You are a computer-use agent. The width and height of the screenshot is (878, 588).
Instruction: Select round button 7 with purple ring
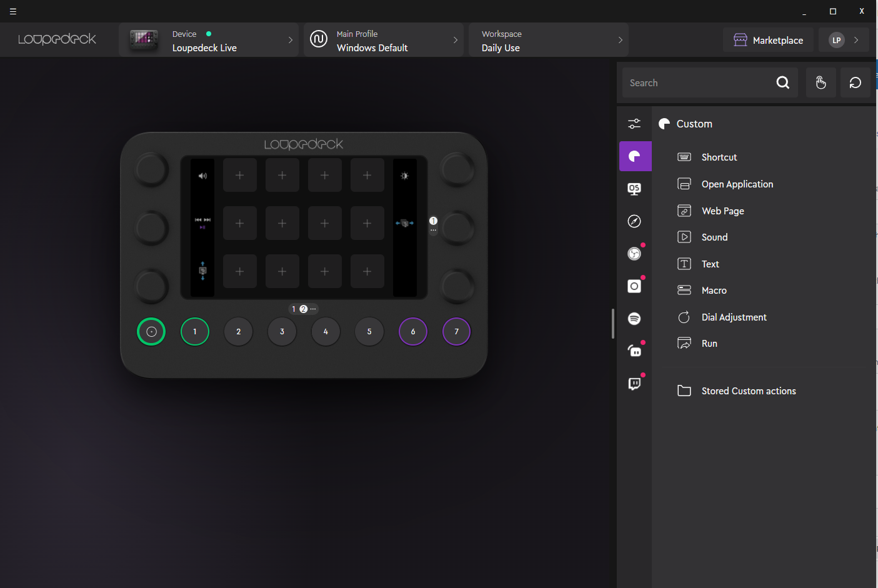tap(457, 332)
